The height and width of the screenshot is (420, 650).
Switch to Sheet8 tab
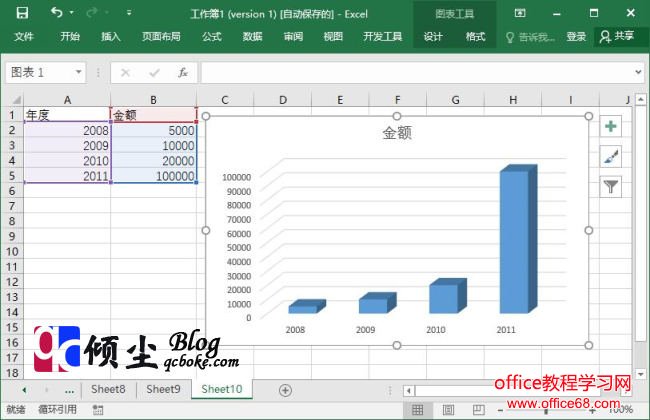(x=108, y=389)
